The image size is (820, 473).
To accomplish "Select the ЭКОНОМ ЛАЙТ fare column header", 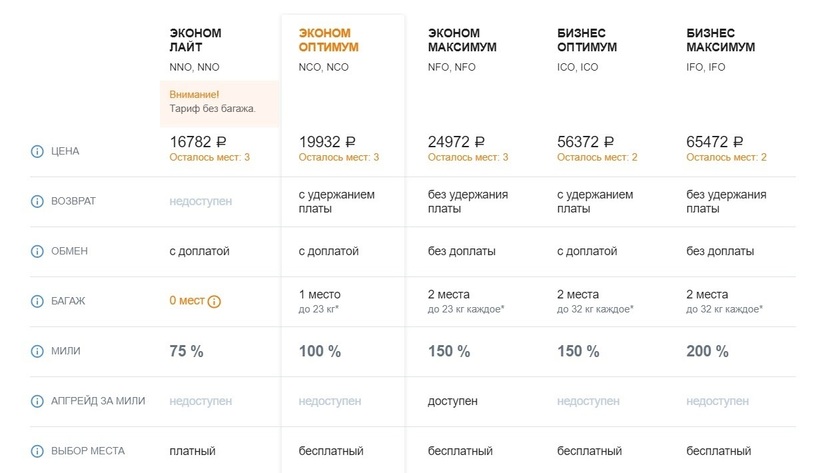I will (195, 40).
